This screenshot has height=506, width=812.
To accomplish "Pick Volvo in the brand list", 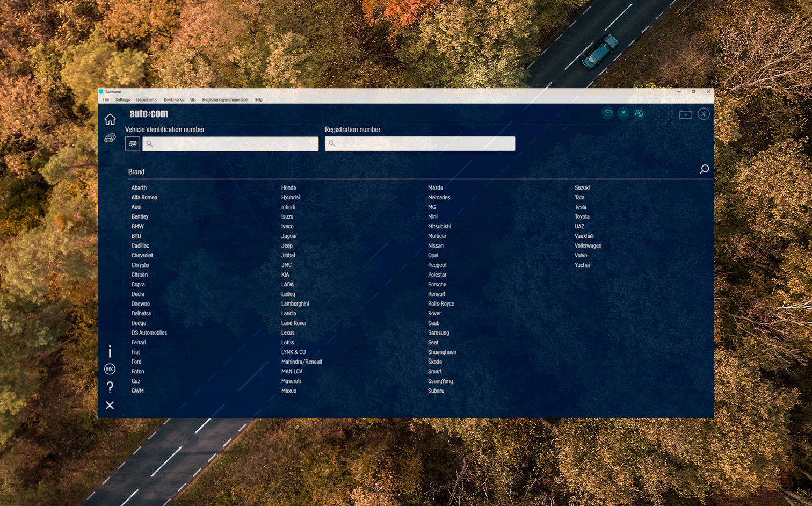I will coord(581,256).
